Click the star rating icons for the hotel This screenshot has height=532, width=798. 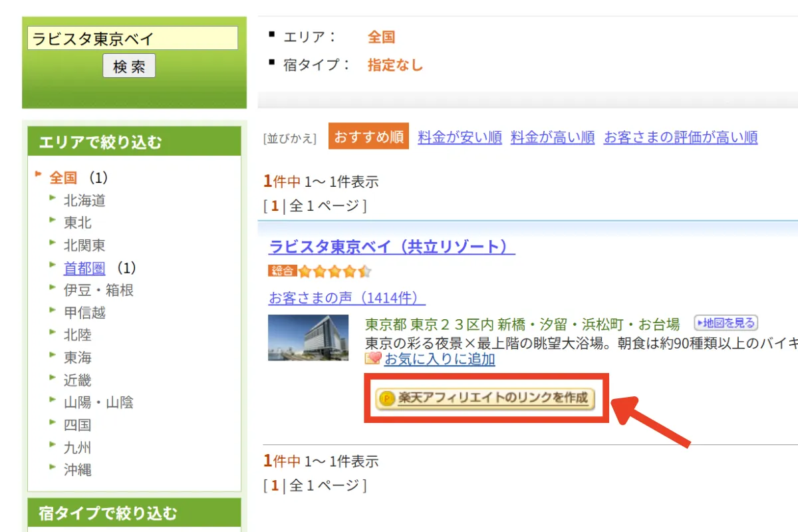[x=335, y=271]
